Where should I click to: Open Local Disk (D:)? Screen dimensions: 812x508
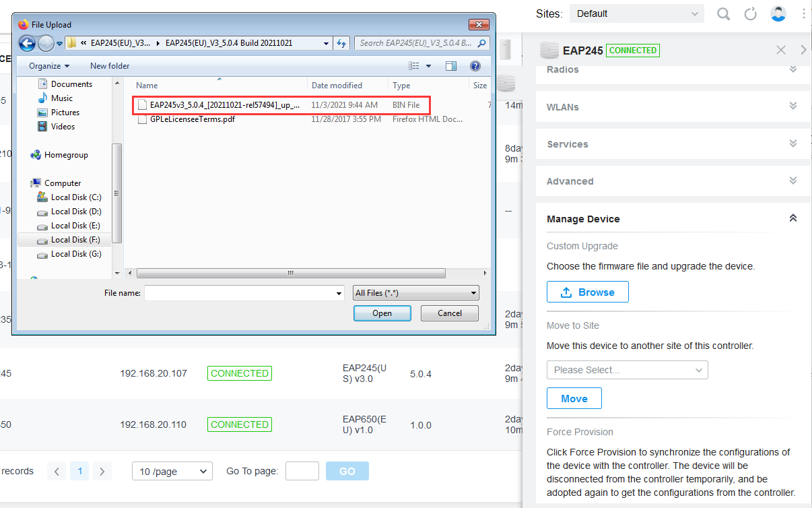[x=69, y=212]
